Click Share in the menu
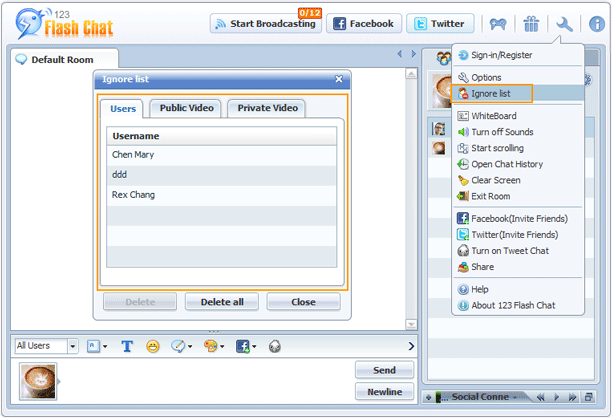 518,267
